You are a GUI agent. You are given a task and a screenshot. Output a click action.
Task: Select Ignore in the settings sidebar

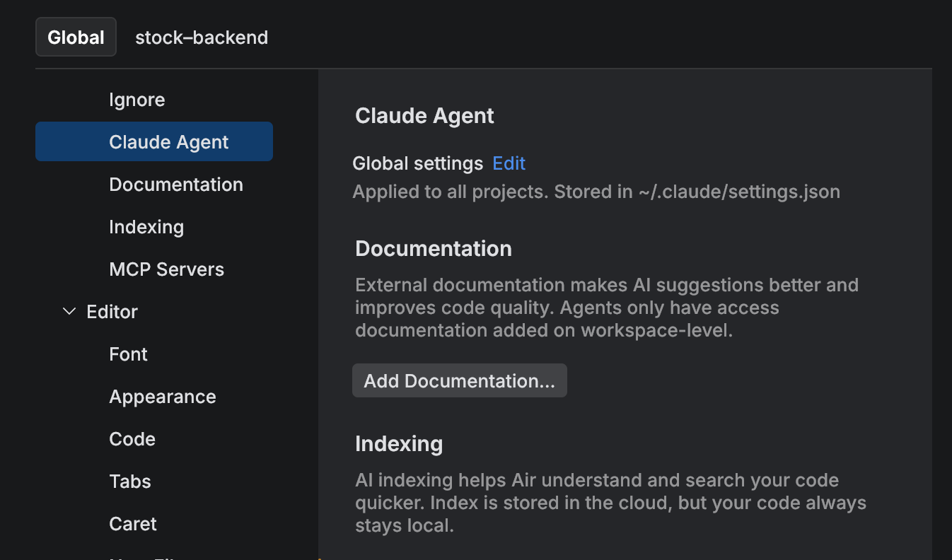coord(137,100)
